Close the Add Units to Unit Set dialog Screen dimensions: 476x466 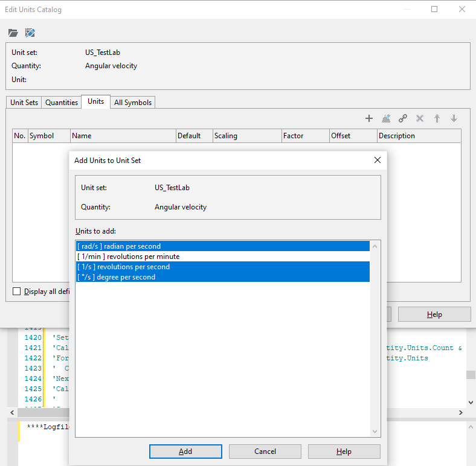pos(378,160)
